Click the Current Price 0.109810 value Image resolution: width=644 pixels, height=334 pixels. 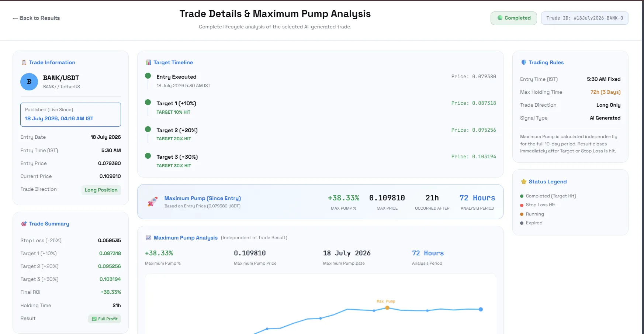point(110,176)
